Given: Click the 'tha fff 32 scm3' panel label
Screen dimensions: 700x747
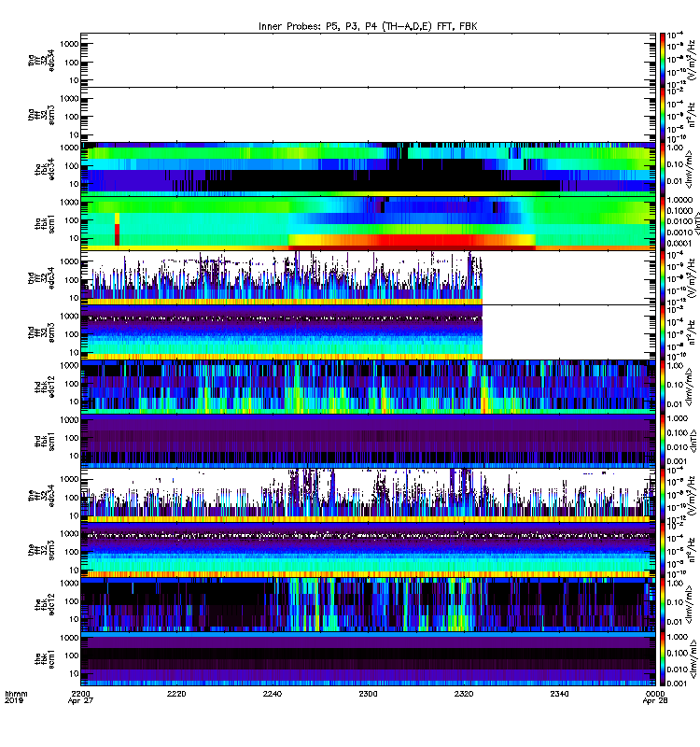Looking at the screenshot, I should (x=41, y=115).
